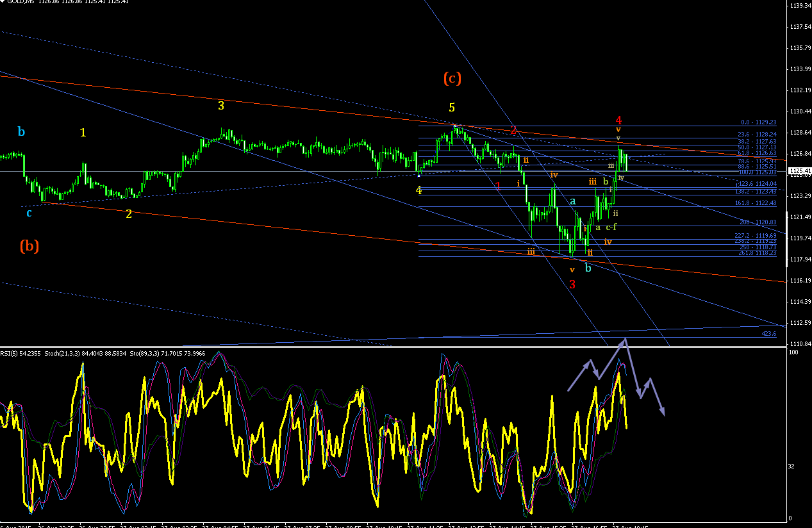
Task: Click Fibonacci level 227.2 - 1119.69
Action: [756, 236]
